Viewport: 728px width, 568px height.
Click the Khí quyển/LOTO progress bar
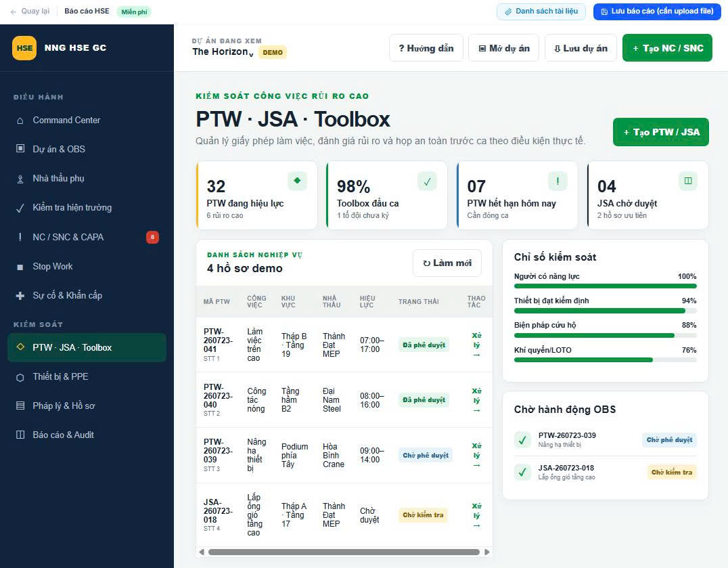click(x=605, y=360)
